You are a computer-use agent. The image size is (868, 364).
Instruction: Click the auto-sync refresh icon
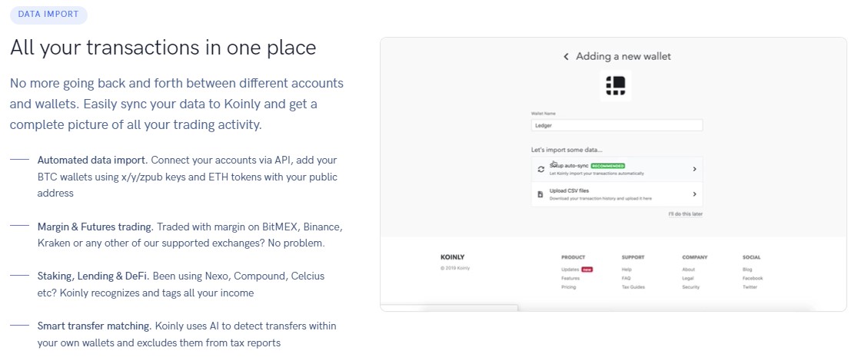tap(540, 169)
